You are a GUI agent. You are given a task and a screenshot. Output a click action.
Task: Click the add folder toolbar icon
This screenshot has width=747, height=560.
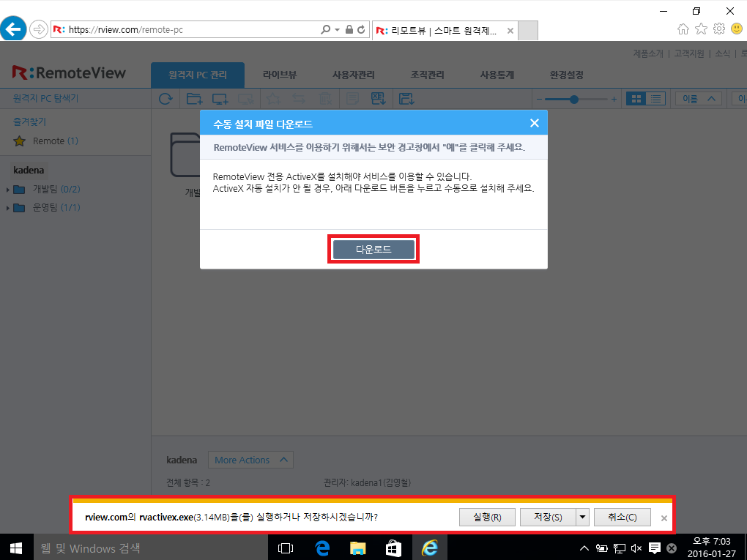click(194, 99)
